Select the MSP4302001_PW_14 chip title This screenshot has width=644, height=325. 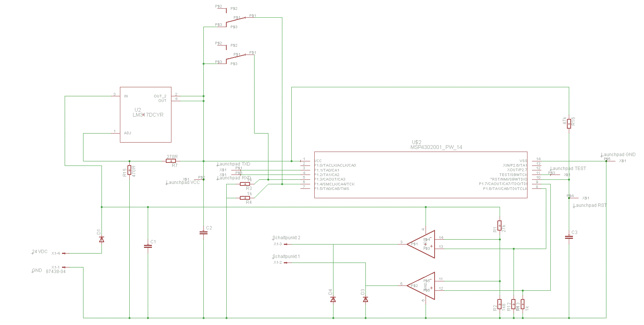tap(436, 147)
